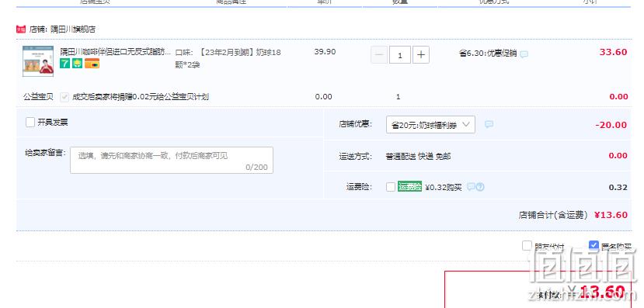Toggle the 公益宝贝 donation checkbox
This screenshot has height=308, width=644.
(x=64, y=97)
